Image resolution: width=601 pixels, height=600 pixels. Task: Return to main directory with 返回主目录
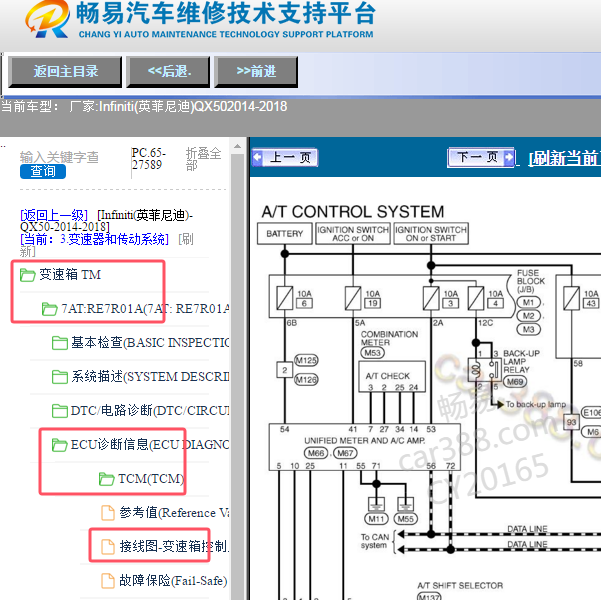(x=65, y=72)
